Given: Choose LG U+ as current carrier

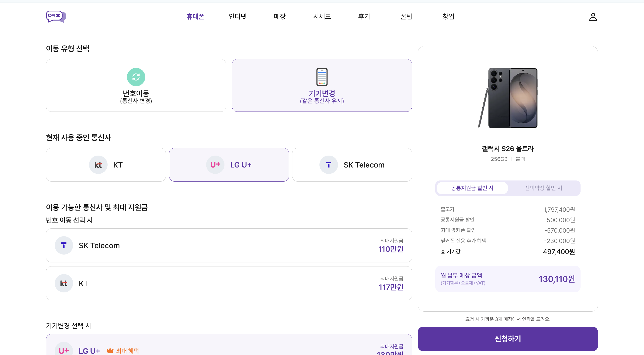Looking at the screenshot, I should [x=229, y=165].
